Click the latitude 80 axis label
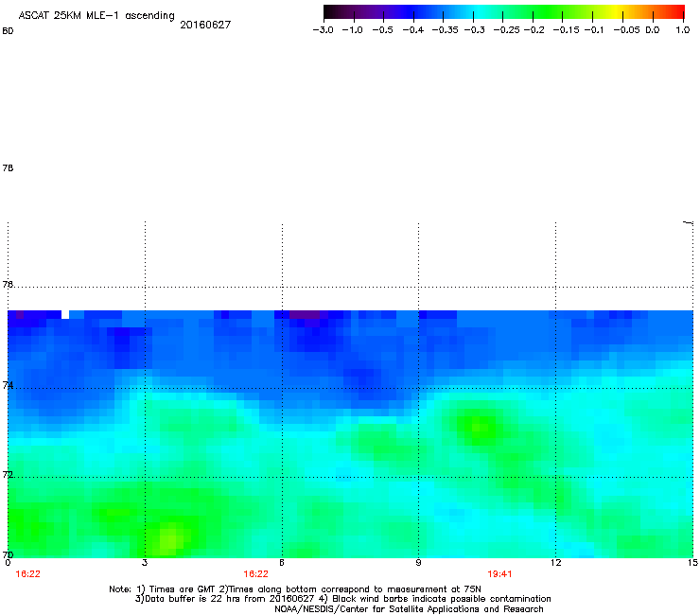The width and height of the screenshot is (700, 615). click(8, 31)
